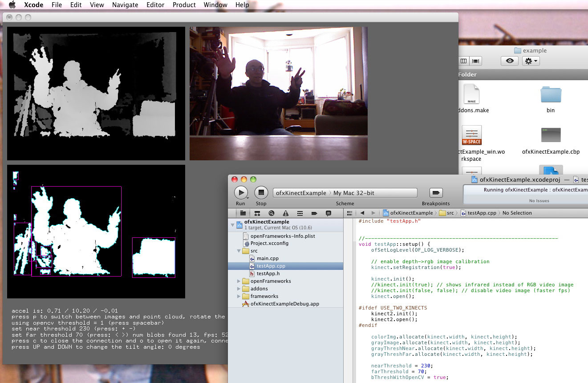Click the #ifdef USE_TWO_KINECTS line
The image size is (588, 383).
(393, 308)
